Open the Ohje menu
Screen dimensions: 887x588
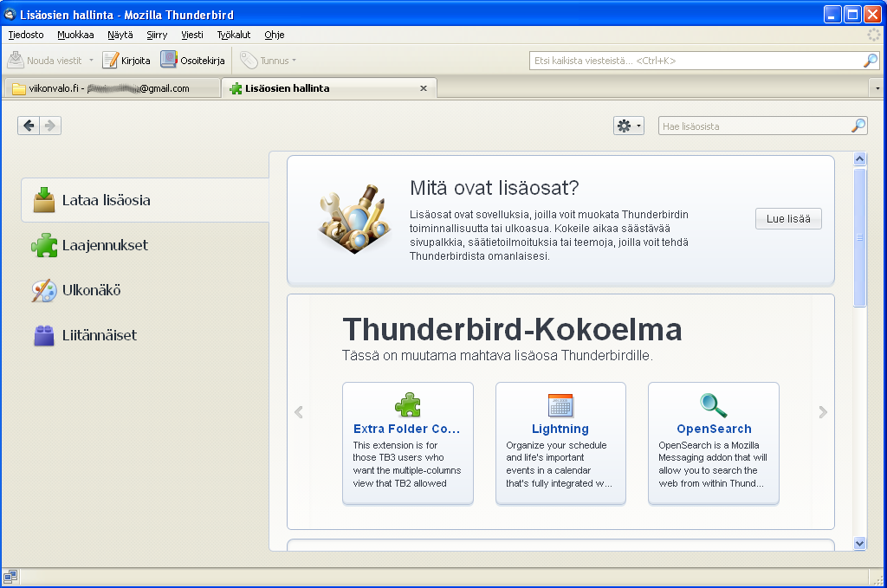pyautogui.click(x=275, y=35)
